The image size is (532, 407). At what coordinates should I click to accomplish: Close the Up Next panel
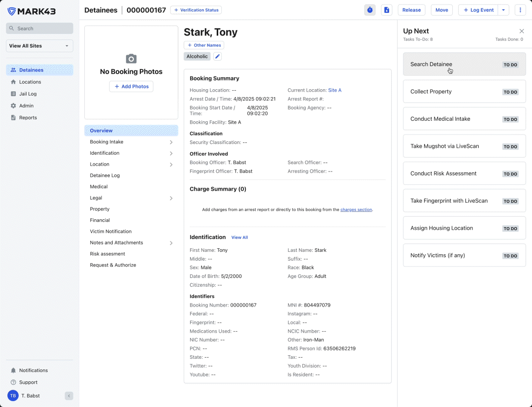[x=522, y=31]
